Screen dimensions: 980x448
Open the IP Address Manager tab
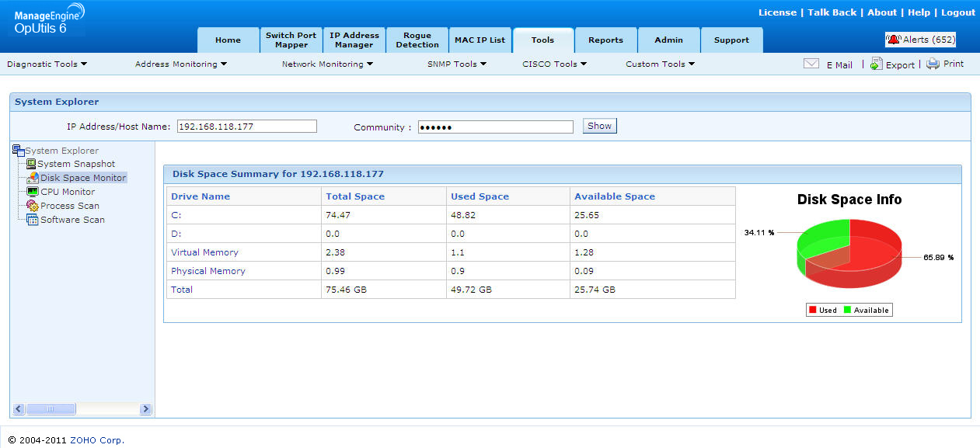[354, 40]
